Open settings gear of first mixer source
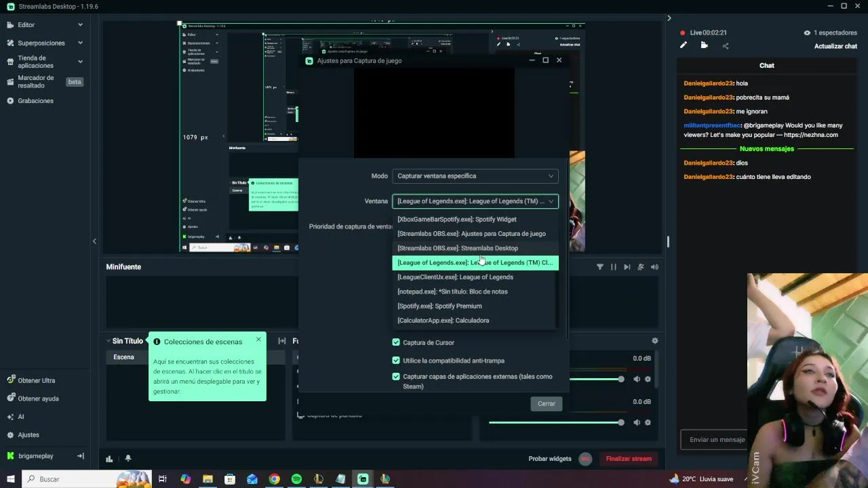 [648, 380]
